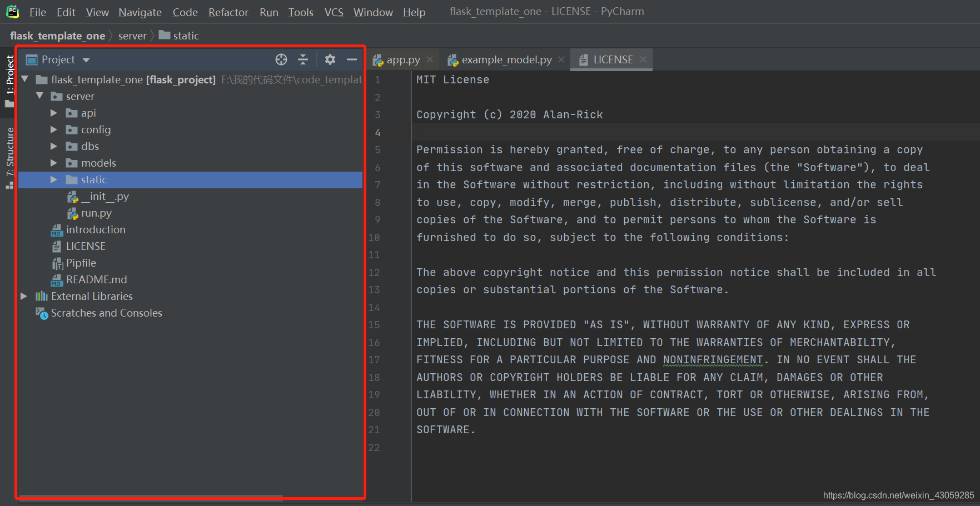This screenshot has width=980, height=506.
Task: Click the introduction markdown file icon
Action: [57, 230]
